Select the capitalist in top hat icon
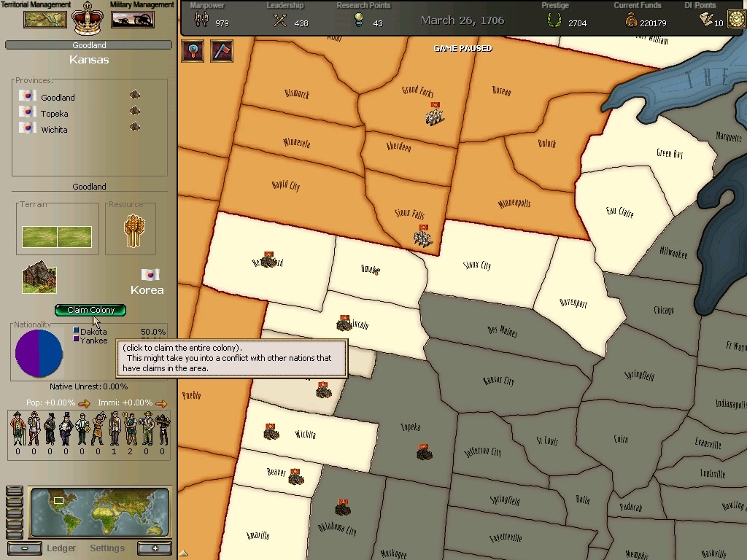 [x=66, y=429]
